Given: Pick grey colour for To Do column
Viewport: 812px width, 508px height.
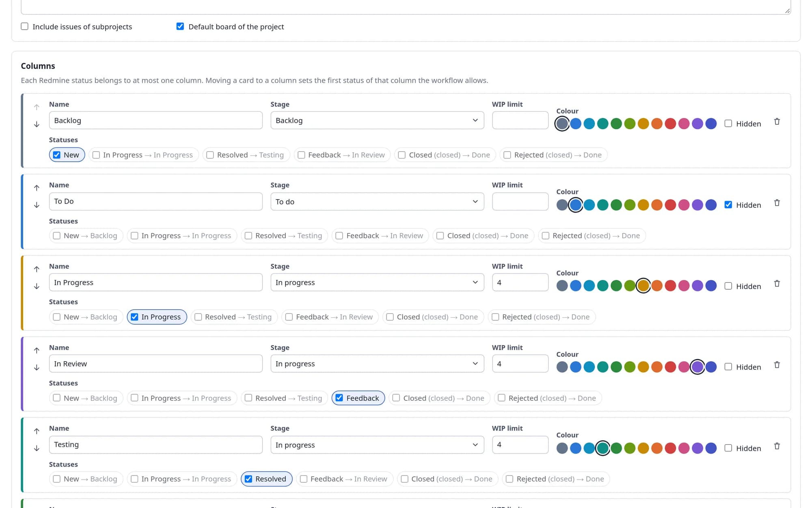Looking at the screenshot, I should coord(562,205).
